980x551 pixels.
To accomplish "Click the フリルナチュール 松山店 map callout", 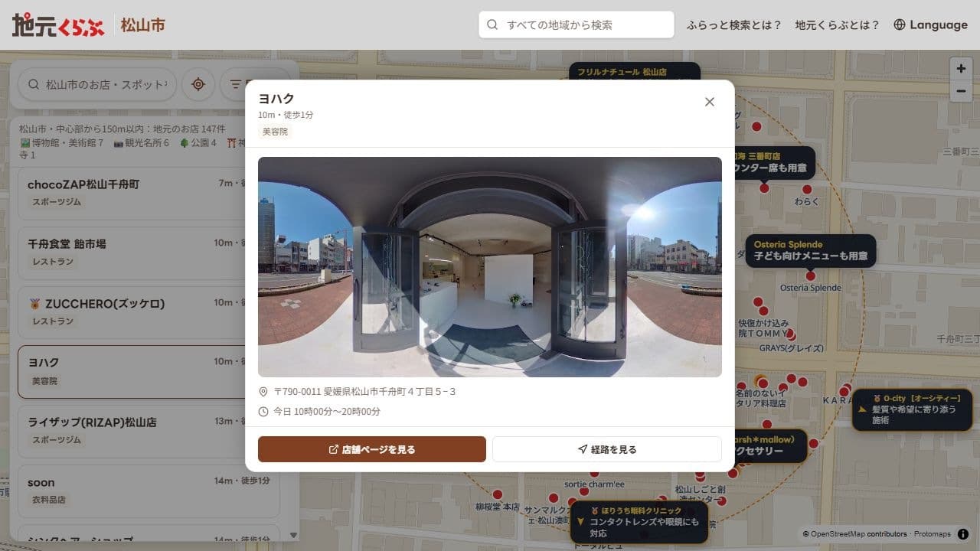I will click(x=635, y=72).
